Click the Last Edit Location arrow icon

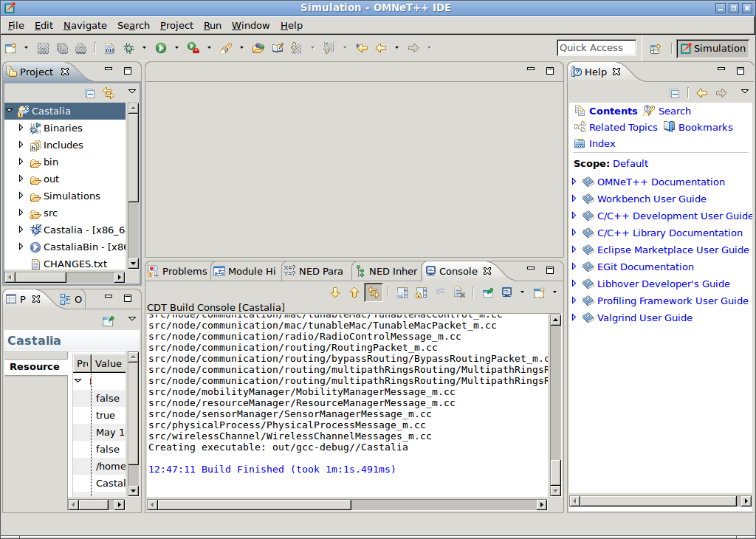[362, 48]
